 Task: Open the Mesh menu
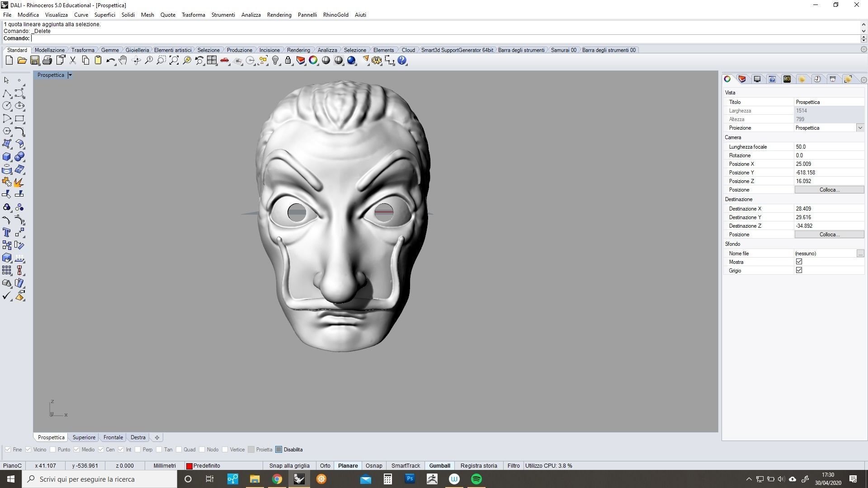tap(147, 15)
